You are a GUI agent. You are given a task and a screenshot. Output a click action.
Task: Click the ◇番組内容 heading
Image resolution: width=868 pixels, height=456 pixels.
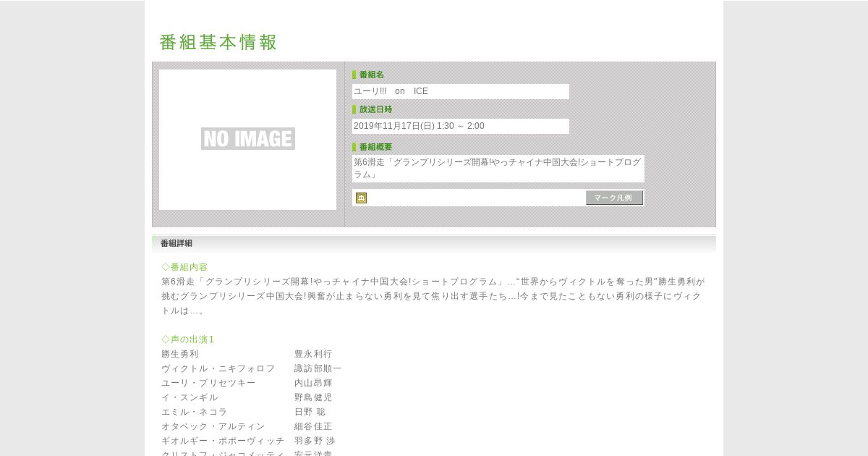[184, 267]
